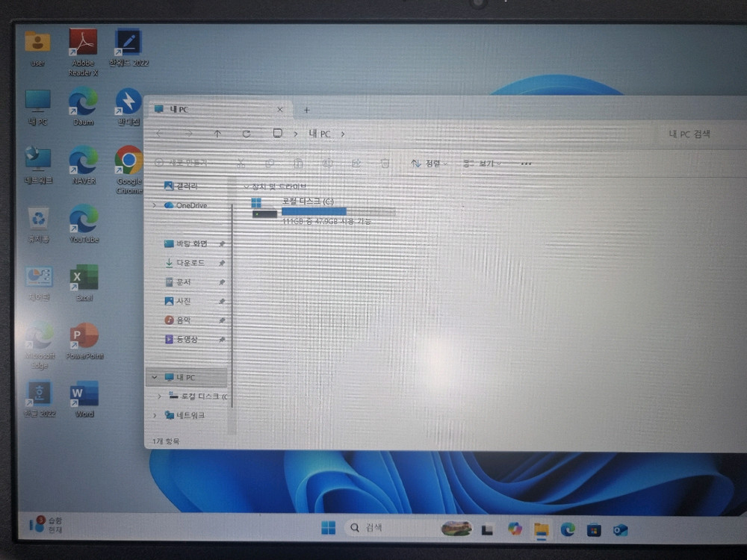Open the 한글 2022 desktop shortcut
The image size is (747, 560).
tap(40, 399)
